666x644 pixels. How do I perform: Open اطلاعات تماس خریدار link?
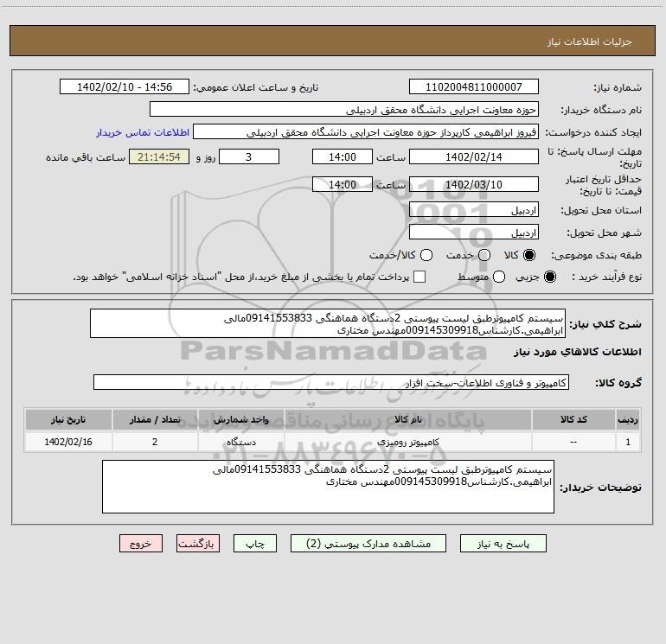[143, 132]
